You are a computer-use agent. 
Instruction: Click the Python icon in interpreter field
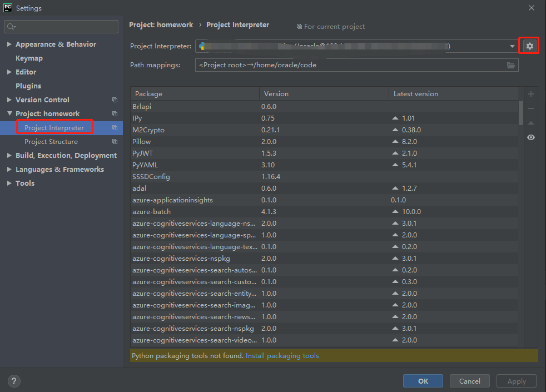pos(202,46)
